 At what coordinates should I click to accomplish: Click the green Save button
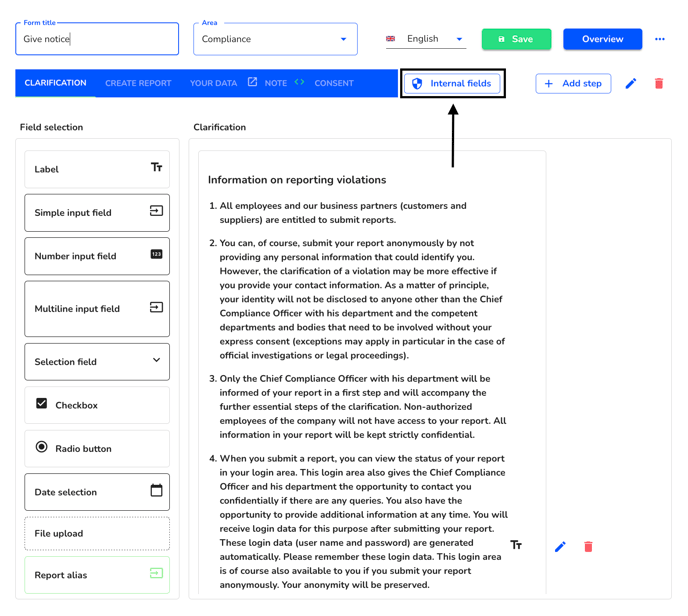(516, 39)
